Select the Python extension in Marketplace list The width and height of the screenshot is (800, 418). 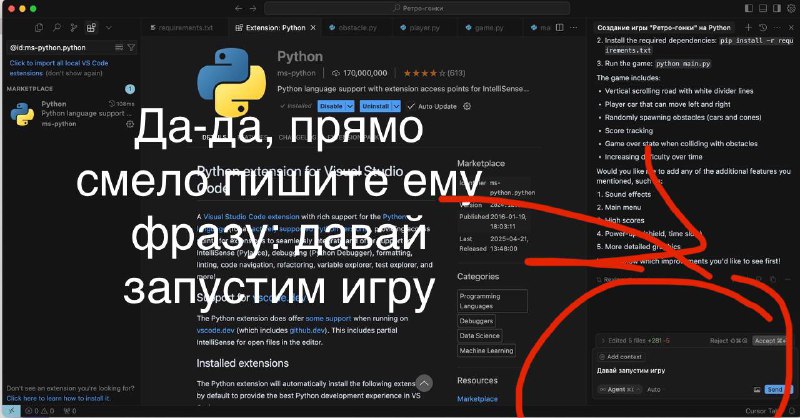click(71, 114)
